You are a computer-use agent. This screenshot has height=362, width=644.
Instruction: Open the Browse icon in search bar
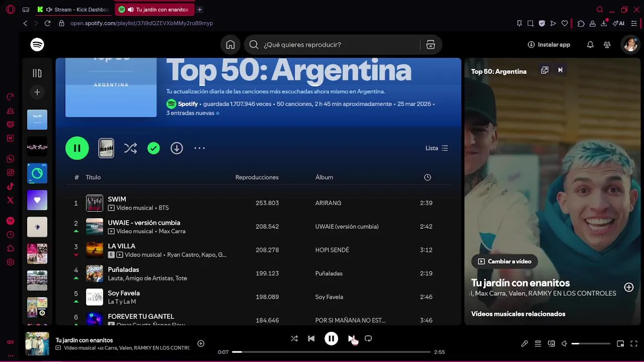click(x=431, y=45)
